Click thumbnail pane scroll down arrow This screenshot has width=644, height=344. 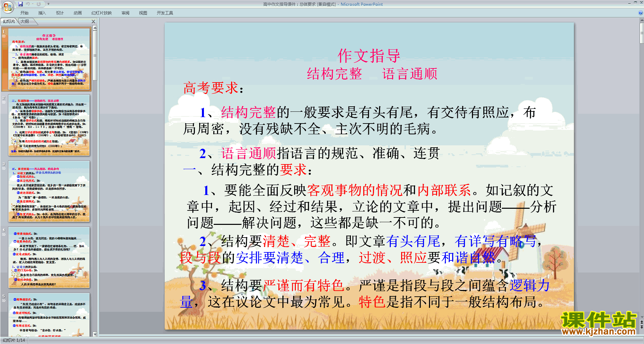click(95, 334)
